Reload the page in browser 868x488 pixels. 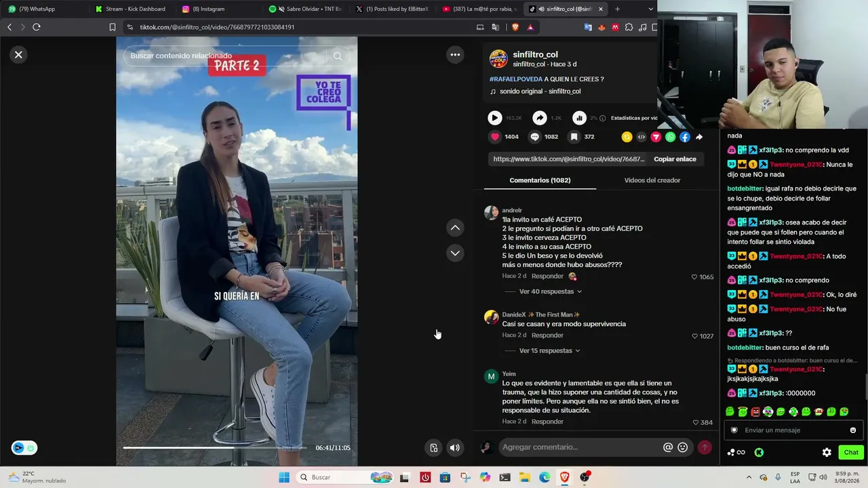click(37, 27)
